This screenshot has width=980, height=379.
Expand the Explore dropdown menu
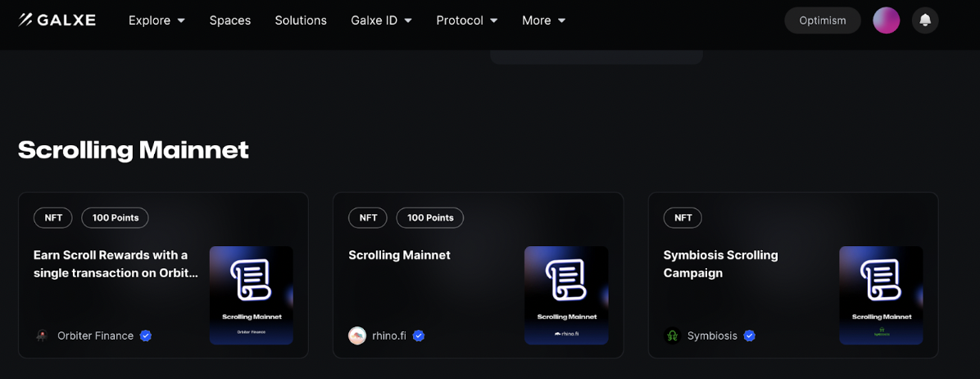click(157, 20)
